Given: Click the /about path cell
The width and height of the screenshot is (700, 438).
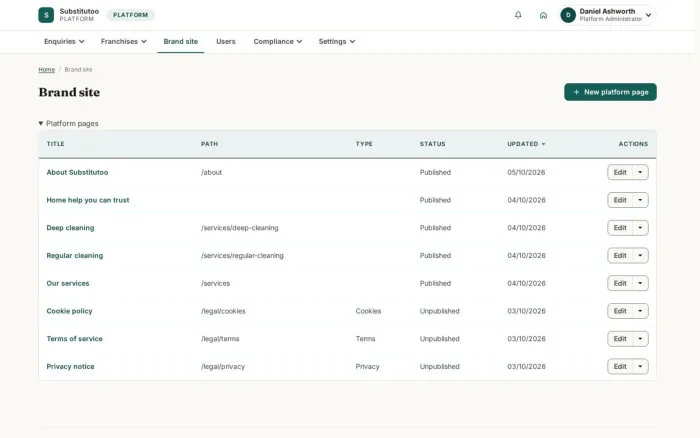Looking at the screenshot, I should [211, 172].
